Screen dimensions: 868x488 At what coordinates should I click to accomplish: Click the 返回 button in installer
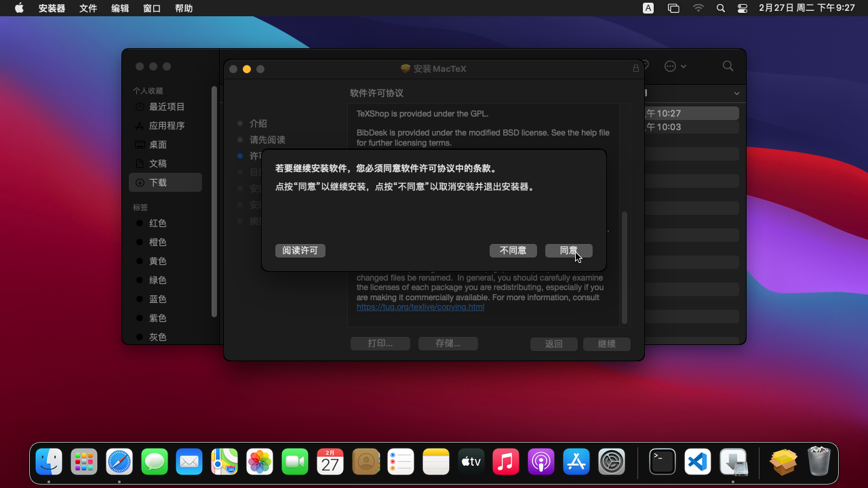554,344
